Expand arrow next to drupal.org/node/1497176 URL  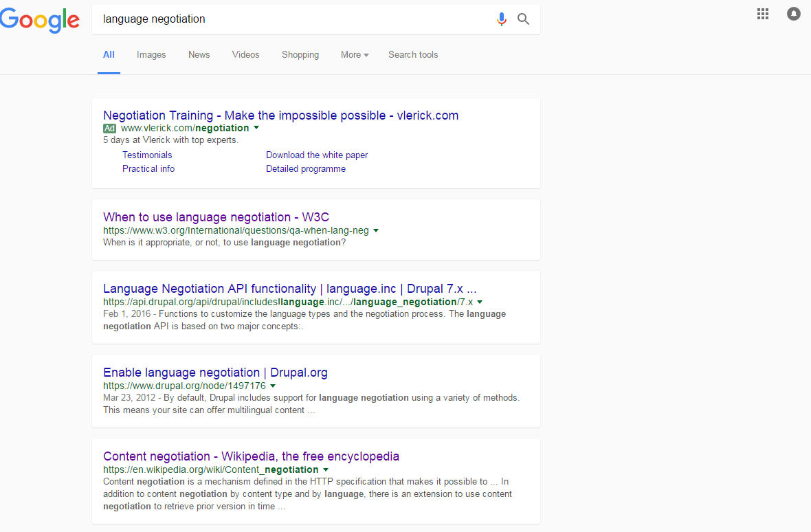click(x=273, y=386)
